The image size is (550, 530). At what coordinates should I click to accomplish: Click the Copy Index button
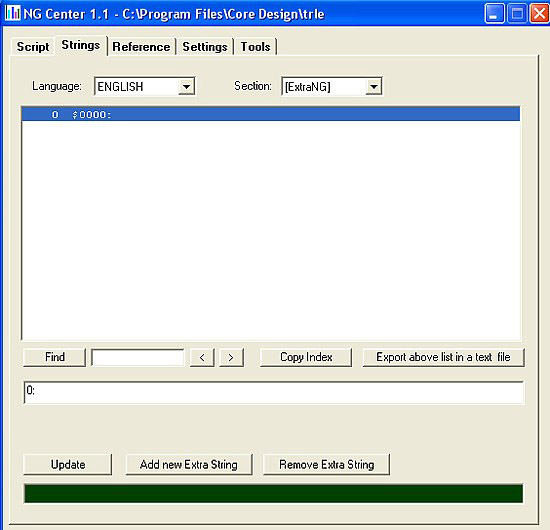(306, 357)
